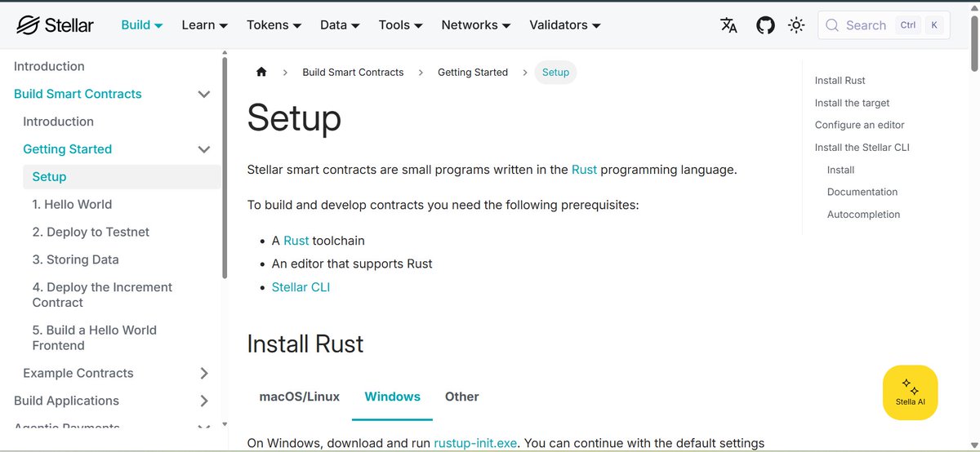
Task: Collapse the Getting Started chevron
Action: coord(204,149)
